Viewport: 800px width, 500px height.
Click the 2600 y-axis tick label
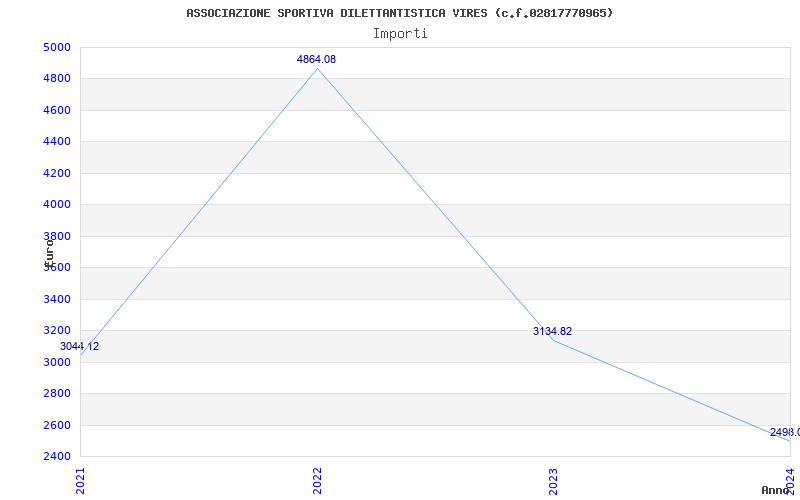click(x=56, y=425)
